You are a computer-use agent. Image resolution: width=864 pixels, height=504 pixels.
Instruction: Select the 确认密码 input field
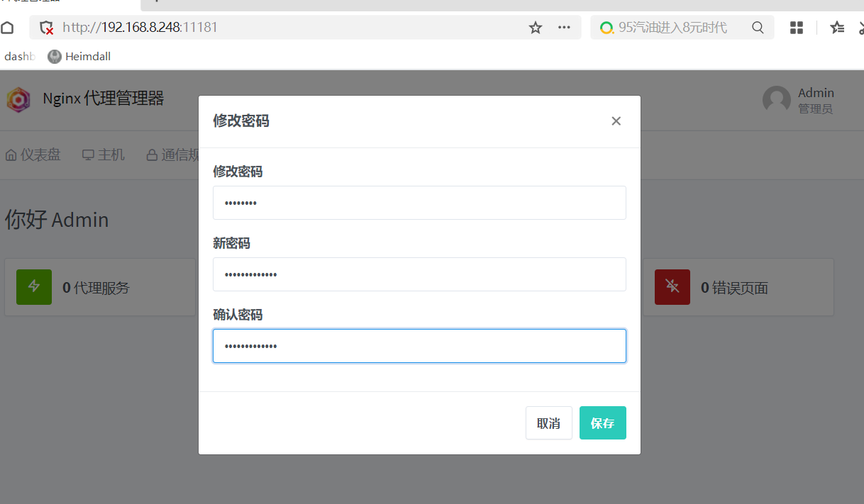coord(419,346)
